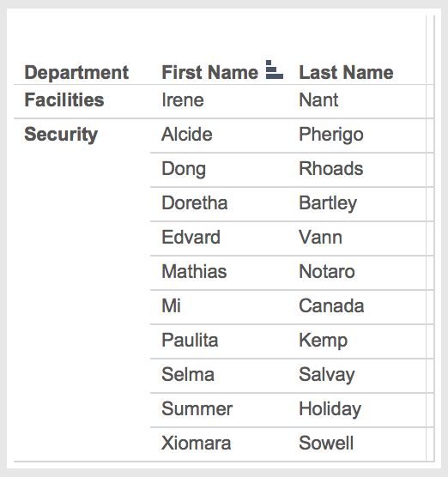Select the Facilities department row label

64,100
